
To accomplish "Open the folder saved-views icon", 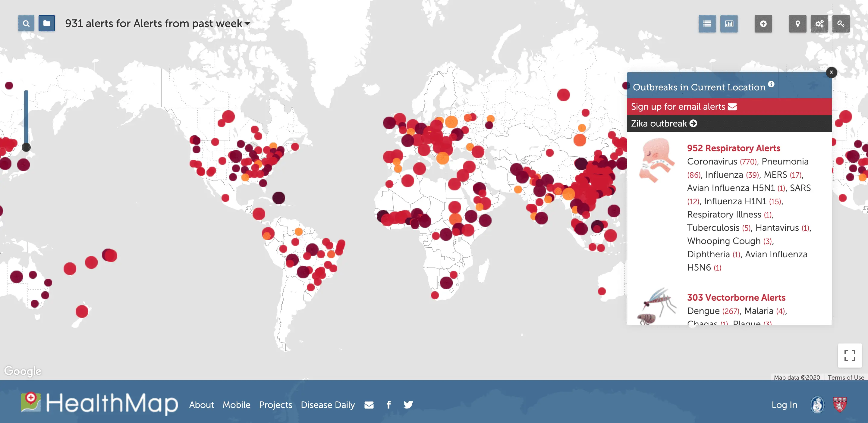I will pos(46,23).
